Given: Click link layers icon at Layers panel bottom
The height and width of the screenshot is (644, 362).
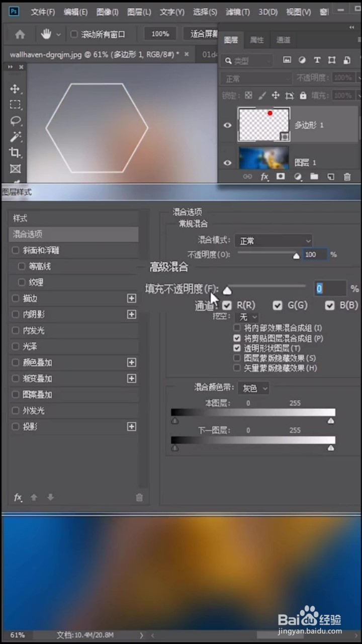Looking at the screenshot, I should click(x=247, y=177).
